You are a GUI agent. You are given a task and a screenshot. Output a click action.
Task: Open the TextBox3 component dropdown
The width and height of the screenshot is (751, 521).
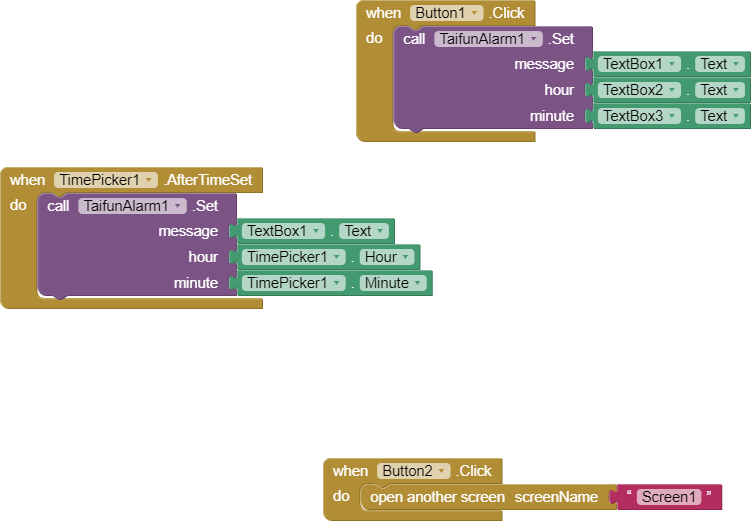pyautogui.click(x=639, y=116)
